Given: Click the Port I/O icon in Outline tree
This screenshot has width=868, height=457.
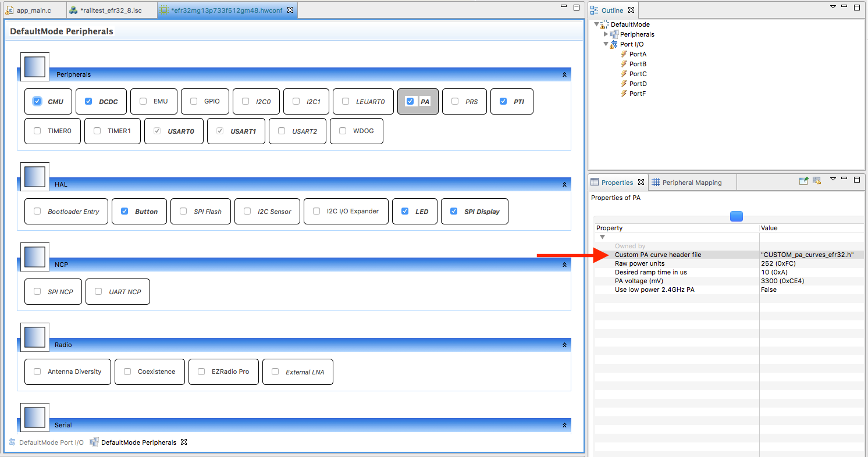Looking at the screenshot, I should pos(613,44).
